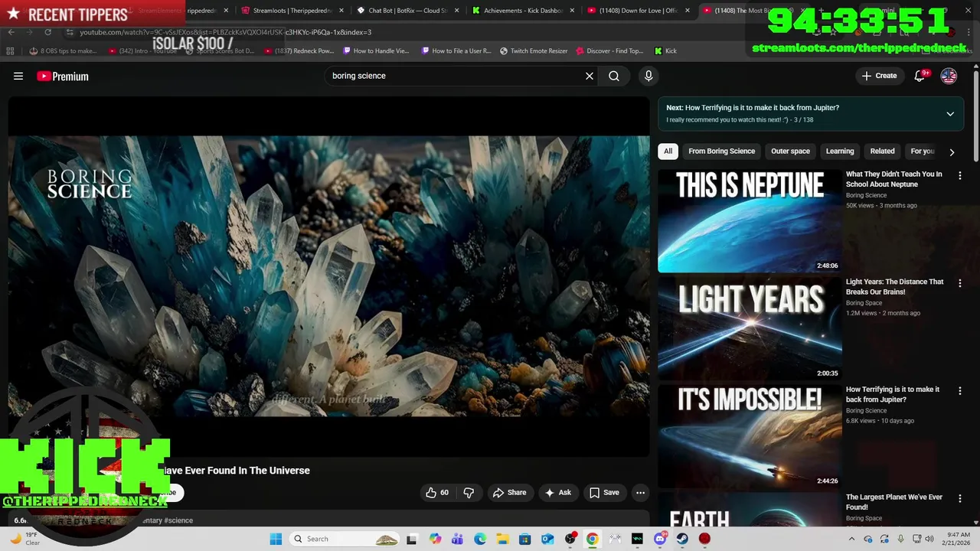Switch to Streamloots browser tab

click(292, 11)
